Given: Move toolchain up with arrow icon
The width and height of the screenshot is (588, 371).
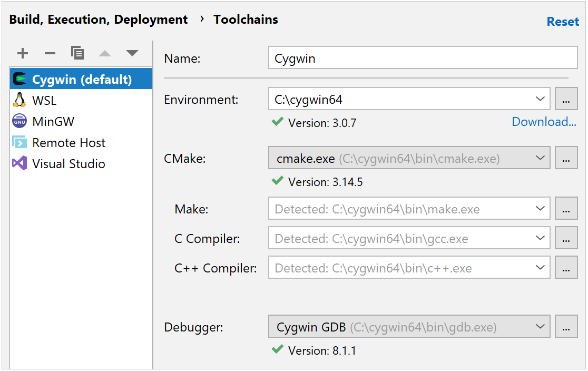Looking at the screenshot, I should 105,53.
